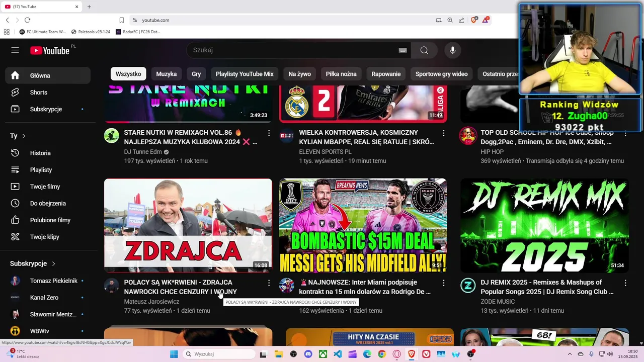Image resolution: width=644 pixels, height=362 pixels.
Task: Show hidden system tray icons
Action: pyautogui.click(x=570, y=354)
